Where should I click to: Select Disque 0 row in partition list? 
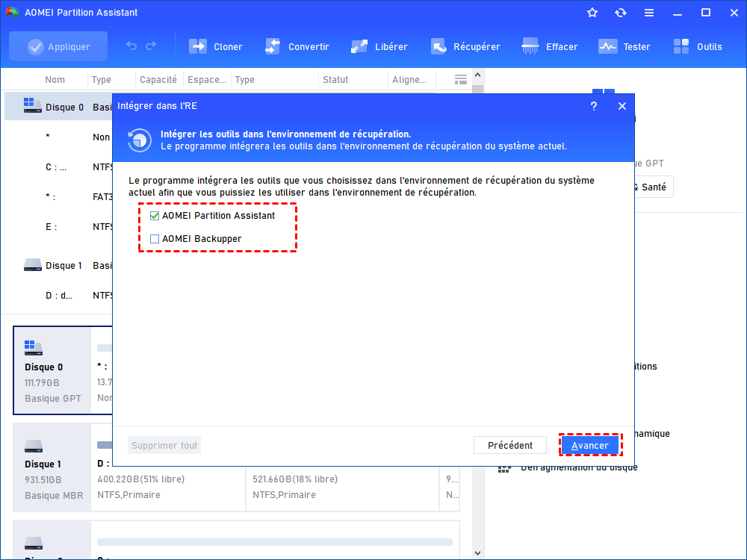58,107
